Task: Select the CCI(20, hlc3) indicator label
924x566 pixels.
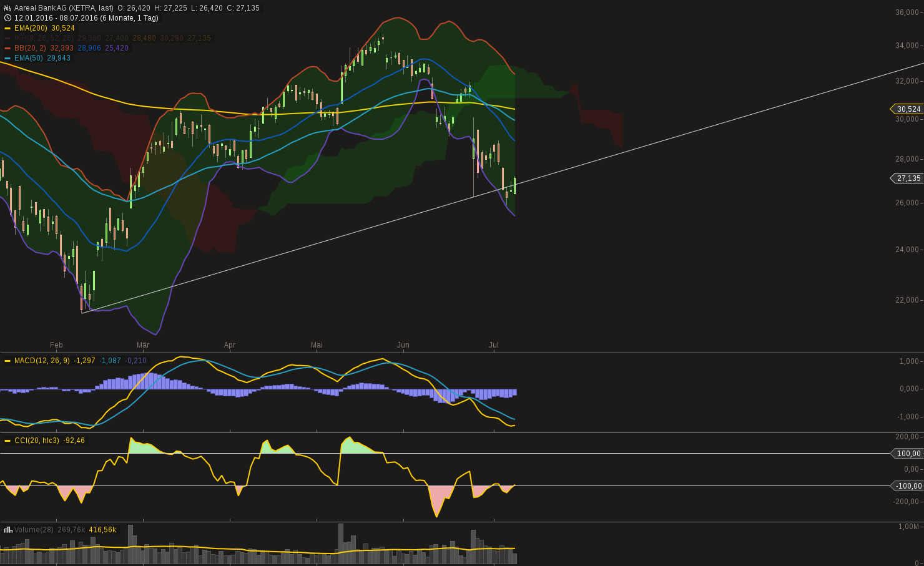Action: click(37, 441)
